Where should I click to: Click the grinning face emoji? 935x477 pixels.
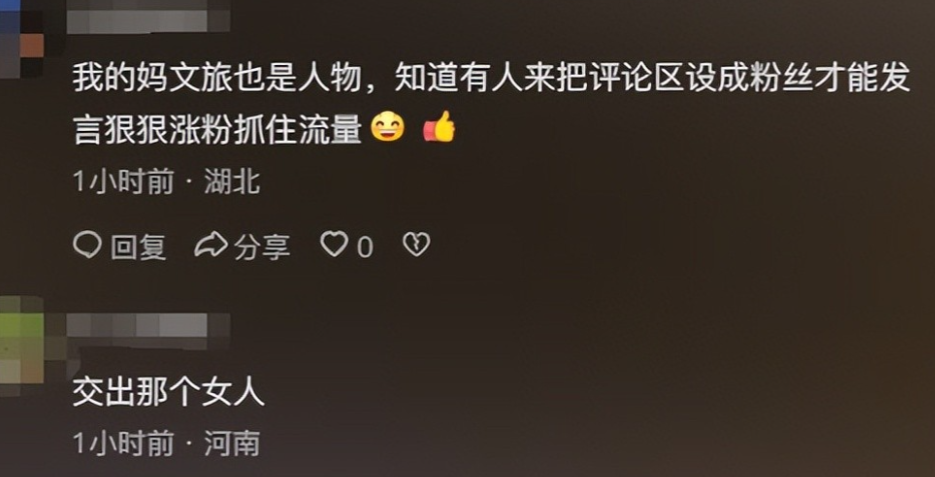tap(388, 128)
